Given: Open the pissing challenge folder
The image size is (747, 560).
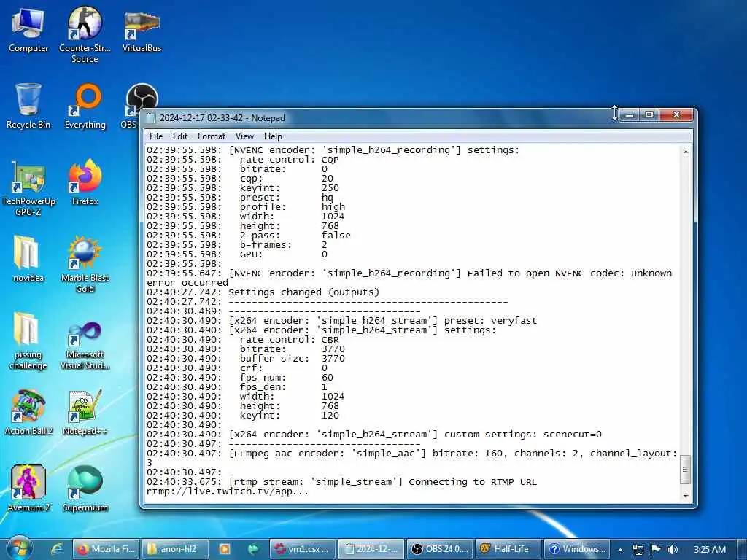Looking at the screenshot, I should point(28,341).
